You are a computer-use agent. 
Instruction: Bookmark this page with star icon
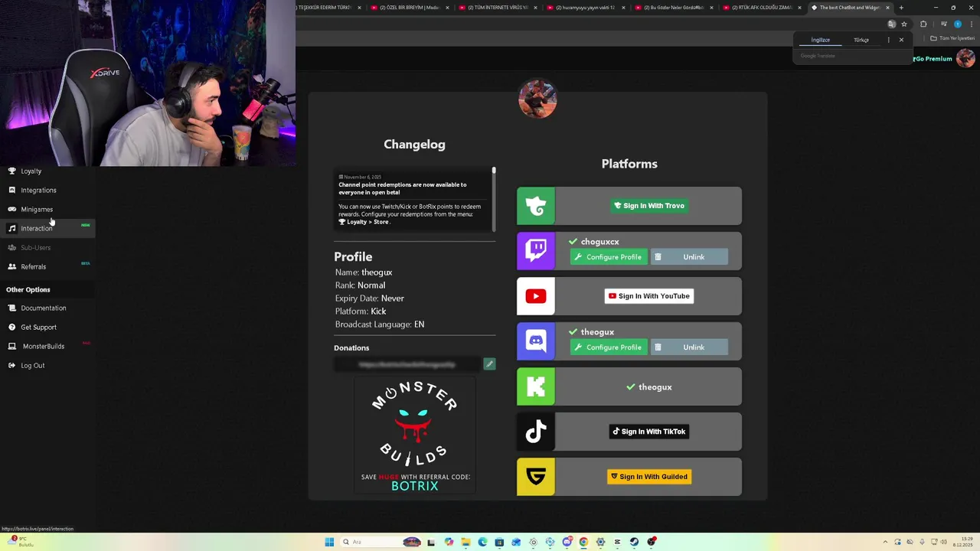point(903,24)
